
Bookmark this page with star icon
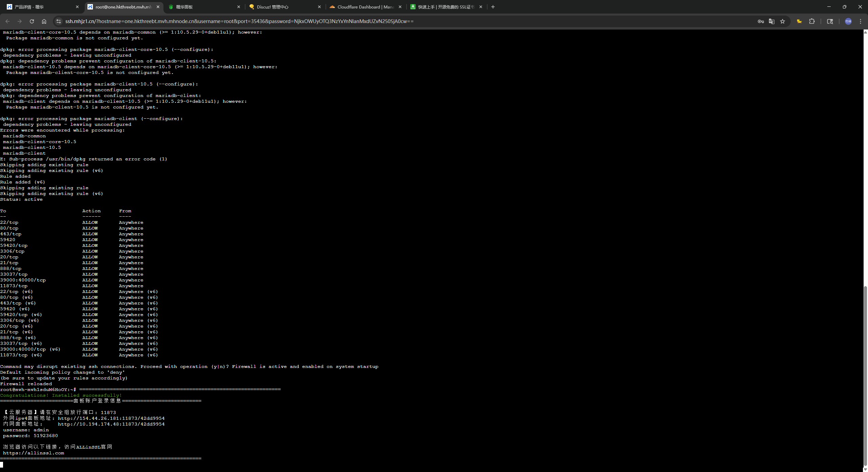783,21
